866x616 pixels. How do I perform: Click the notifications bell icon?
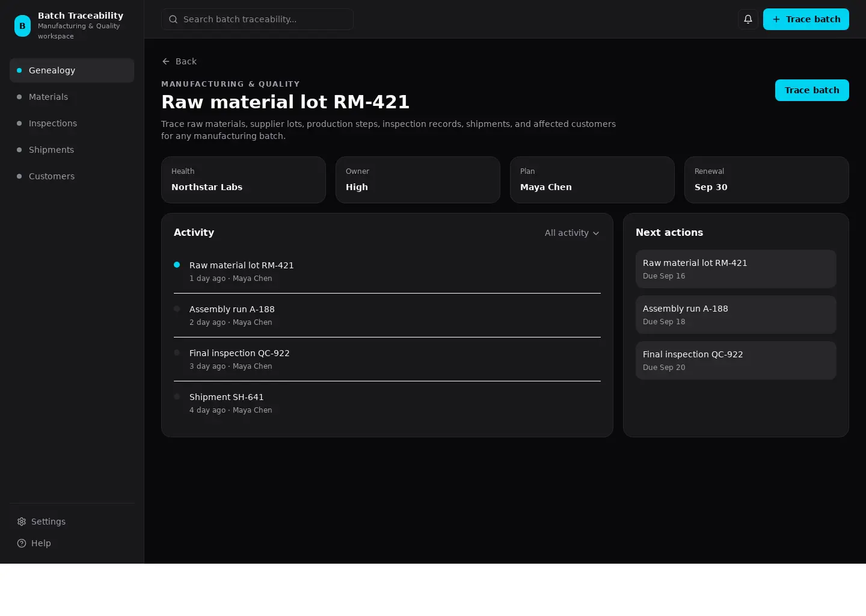[748, 19]
